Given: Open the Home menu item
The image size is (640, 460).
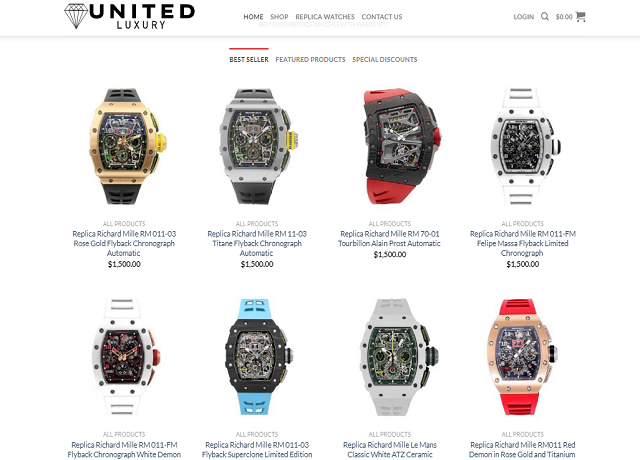Looking at the screenshot, I should coord(253,17).
